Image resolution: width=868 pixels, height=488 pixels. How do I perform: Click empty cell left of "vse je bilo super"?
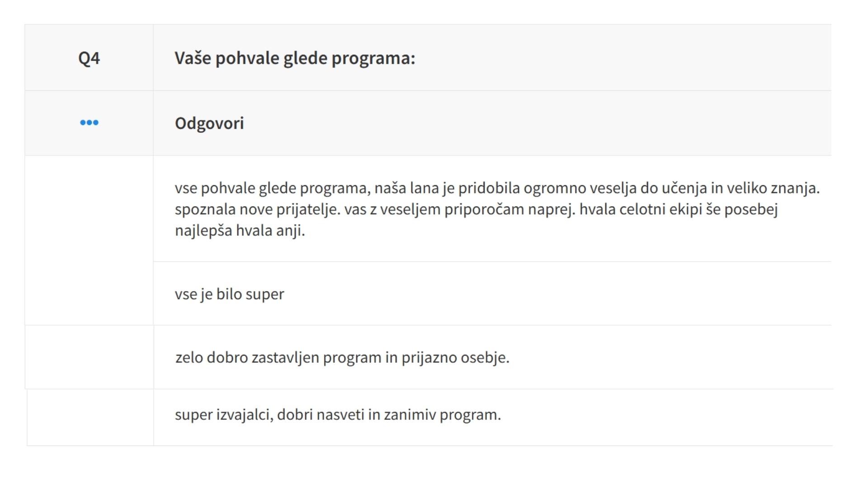click(89, 294)
